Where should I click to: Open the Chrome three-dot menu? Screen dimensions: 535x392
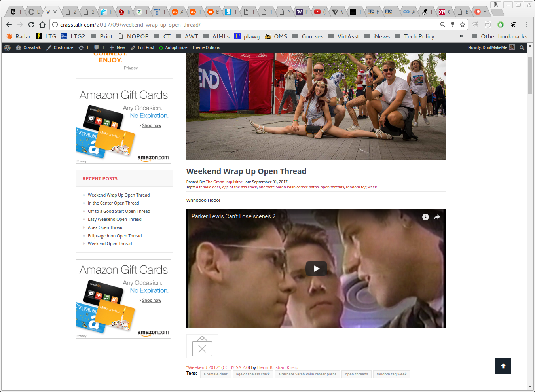click(526, 25)
